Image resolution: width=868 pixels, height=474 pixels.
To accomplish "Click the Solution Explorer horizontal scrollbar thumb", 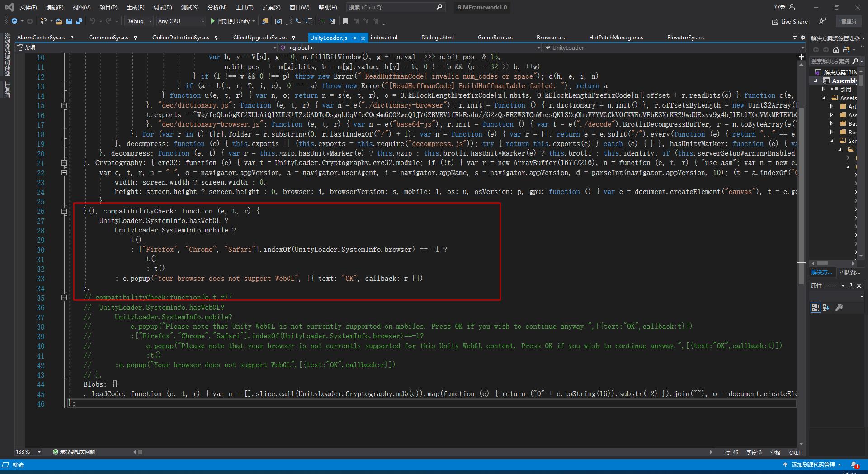I will pos(822,263).
